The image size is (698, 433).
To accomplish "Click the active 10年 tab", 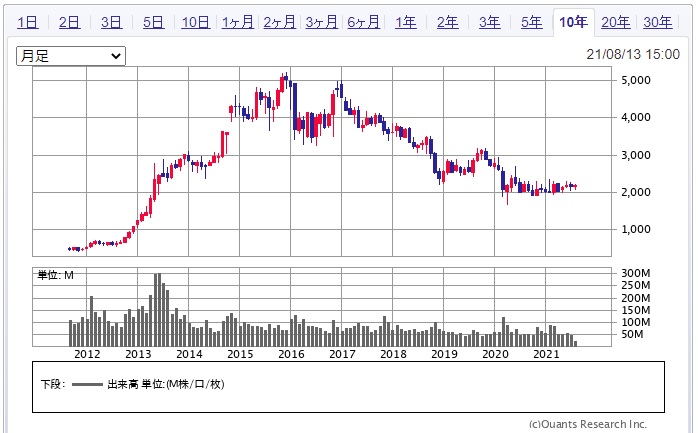I will click(573, 22).
